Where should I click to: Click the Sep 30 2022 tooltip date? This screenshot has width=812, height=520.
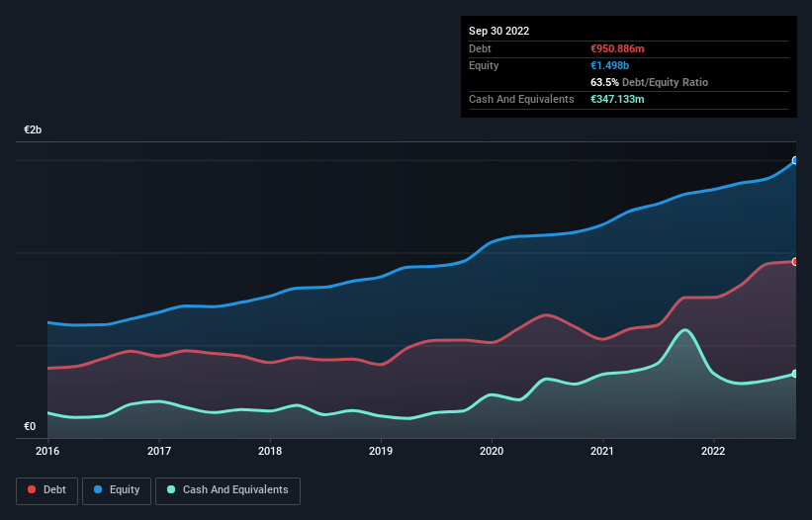[498, 31]
